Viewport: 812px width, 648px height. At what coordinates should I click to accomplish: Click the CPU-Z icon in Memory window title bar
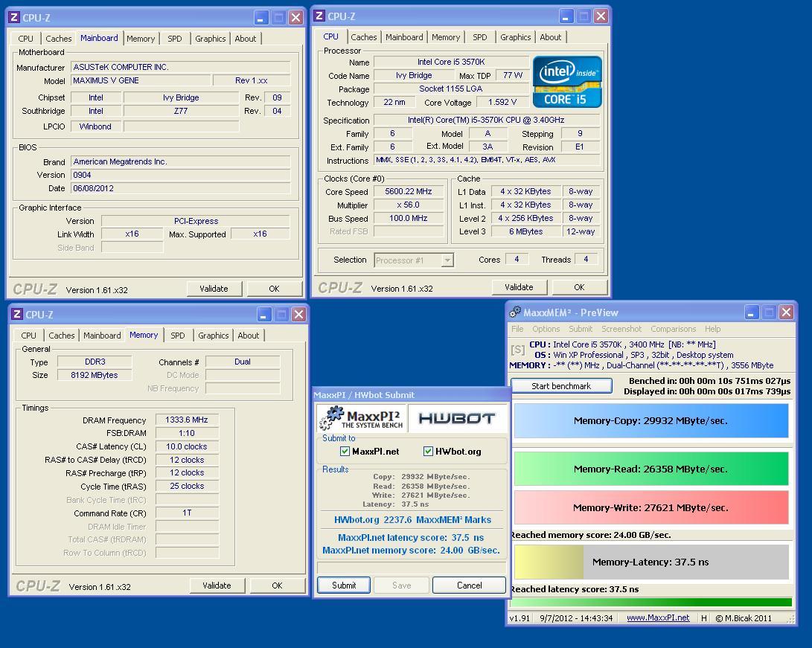coord(17,314)
